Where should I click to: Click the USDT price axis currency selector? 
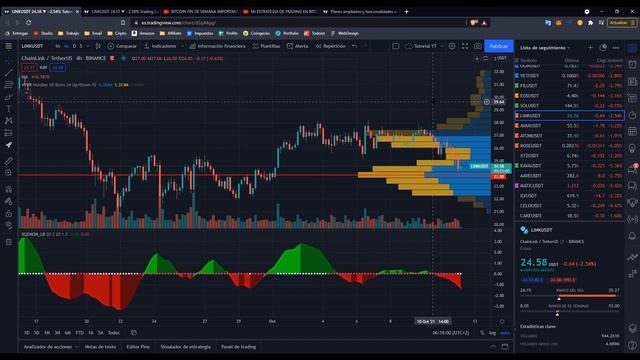(x=500, y=58)
